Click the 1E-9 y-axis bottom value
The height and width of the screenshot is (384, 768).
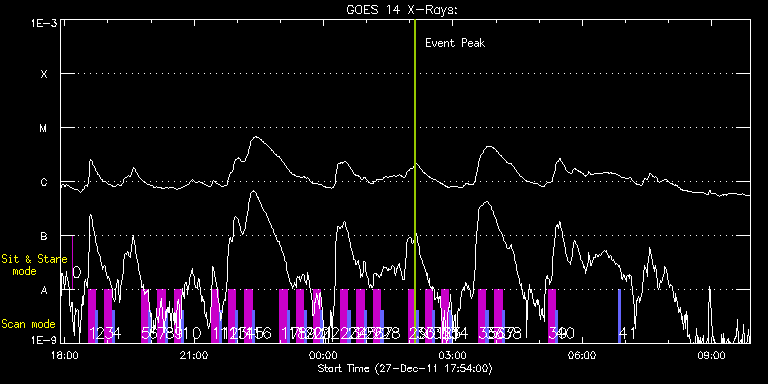coord(44,339)
